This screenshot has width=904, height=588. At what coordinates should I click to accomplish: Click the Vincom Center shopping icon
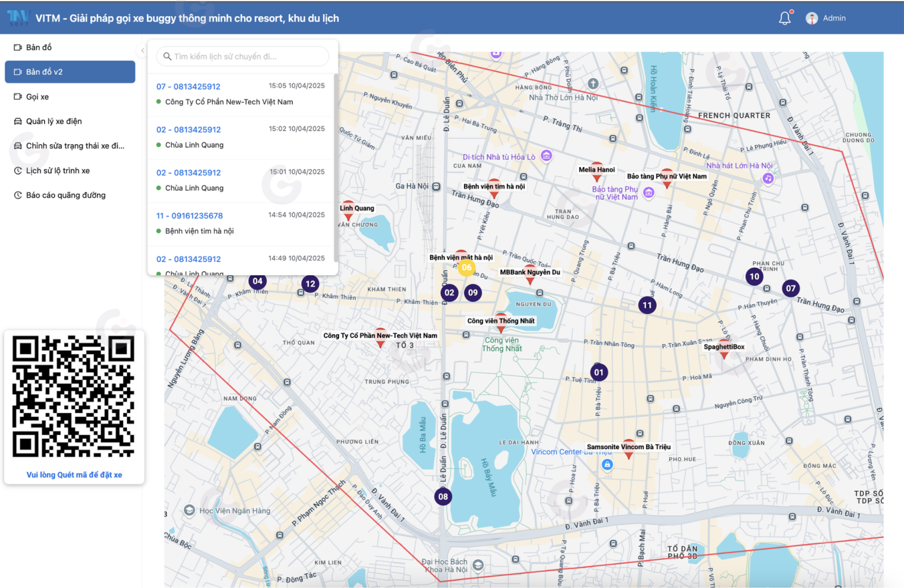(x=607, y=464)
